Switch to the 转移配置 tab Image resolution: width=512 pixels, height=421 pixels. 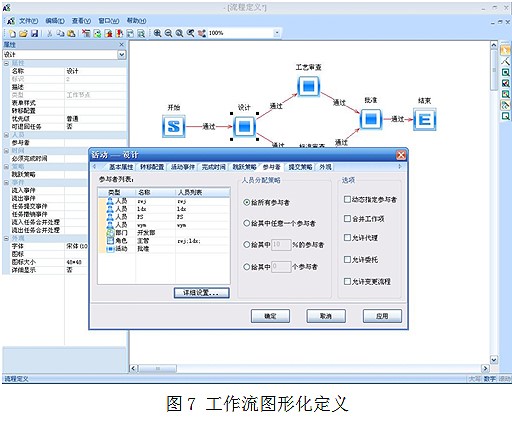[x=152, y=167]
